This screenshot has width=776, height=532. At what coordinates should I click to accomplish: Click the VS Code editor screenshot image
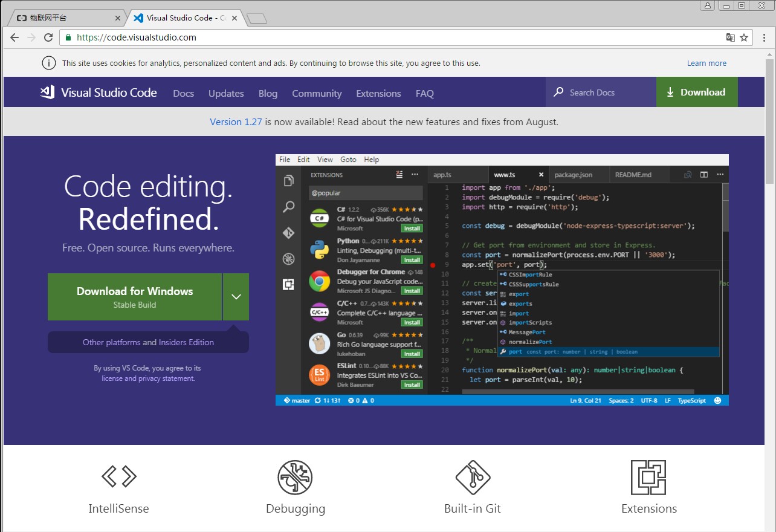(x=502, y=280)
